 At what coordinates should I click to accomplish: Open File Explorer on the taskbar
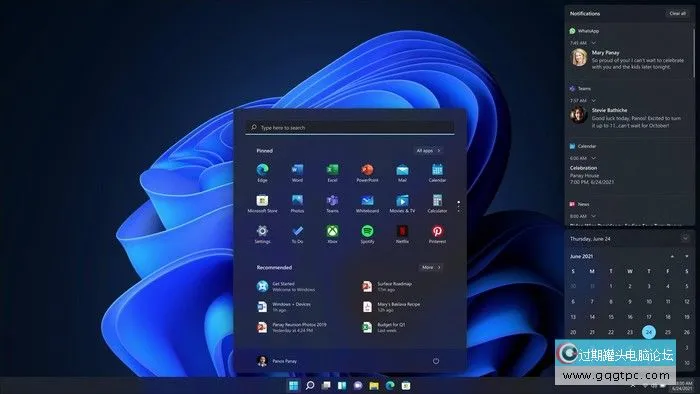coord(374,386)
